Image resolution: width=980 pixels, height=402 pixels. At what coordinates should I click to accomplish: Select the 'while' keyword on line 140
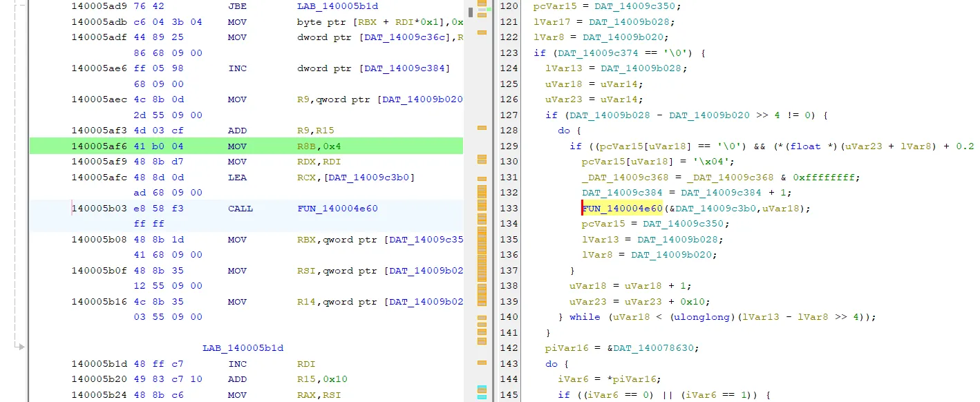coord(585,317)
